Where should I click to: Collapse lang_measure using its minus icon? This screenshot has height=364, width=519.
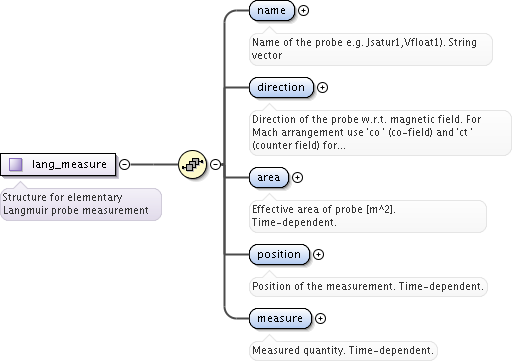(x=124, y=164)
